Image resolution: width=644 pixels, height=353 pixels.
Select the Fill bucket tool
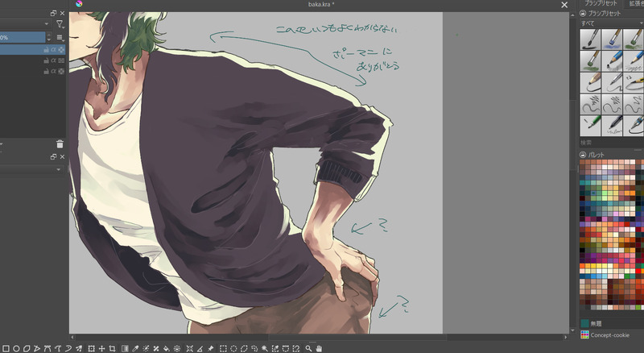click(x=167, y=348)
